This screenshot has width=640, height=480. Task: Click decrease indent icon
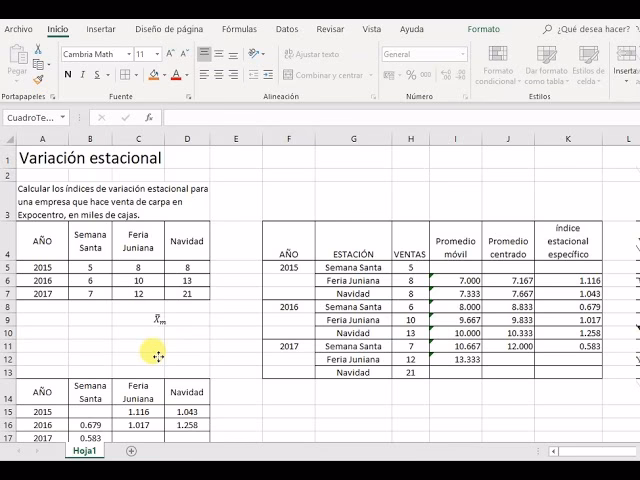(253, 75)
